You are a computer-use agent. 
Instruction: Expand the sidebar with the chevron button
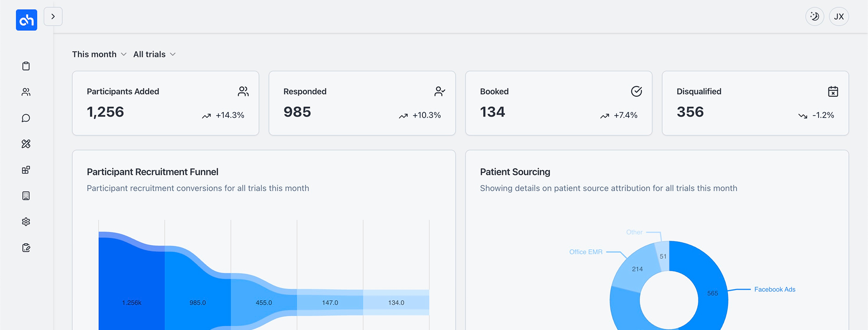[x=53, y=16]
